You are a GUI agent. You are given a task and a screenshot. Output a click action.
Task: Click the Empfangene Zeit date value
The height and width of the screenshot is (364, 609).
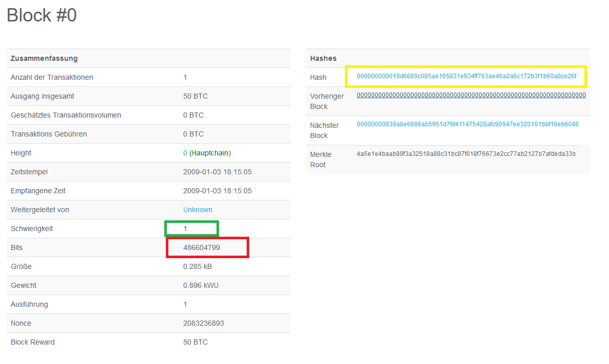217,191
